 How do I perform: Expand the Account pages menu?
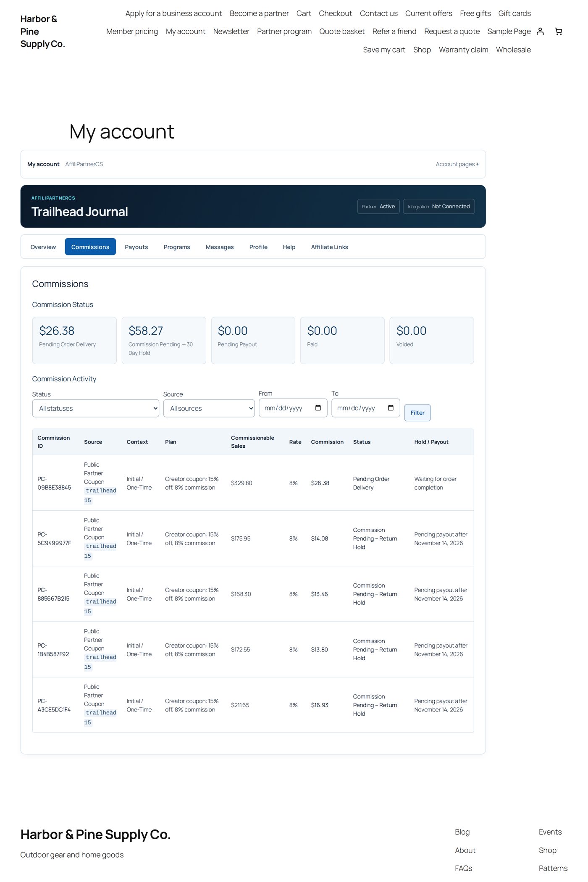pyautogui.click(x=457, y=164)
